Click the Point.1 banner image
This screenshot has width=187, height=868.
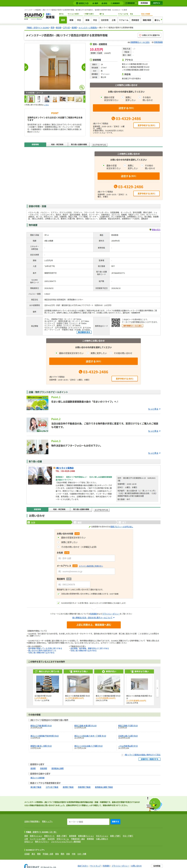37,403
